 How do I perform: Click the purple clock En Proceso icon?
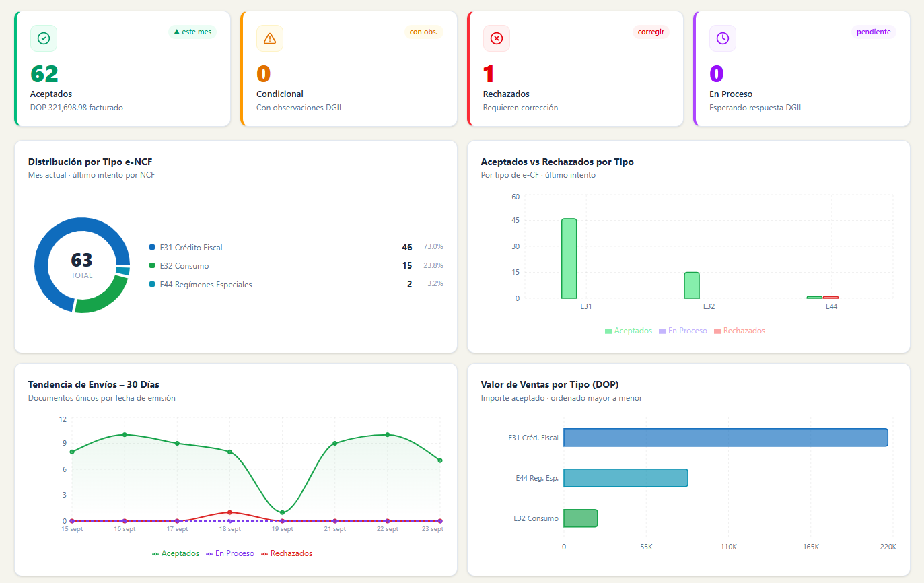723,38
